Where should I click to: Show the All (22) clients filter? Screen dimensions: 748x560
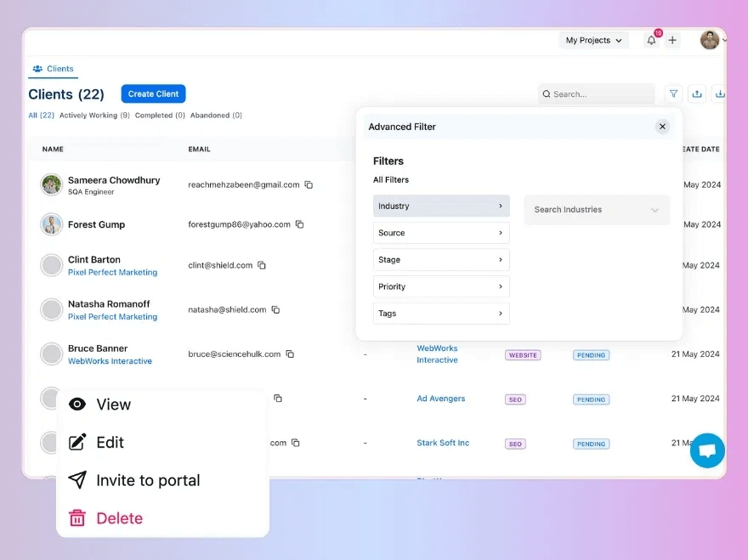[41, 116]
